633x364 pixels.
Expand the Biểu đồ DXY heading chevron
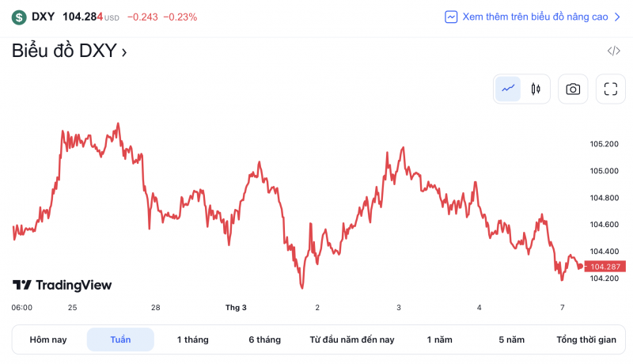(124, 52)
